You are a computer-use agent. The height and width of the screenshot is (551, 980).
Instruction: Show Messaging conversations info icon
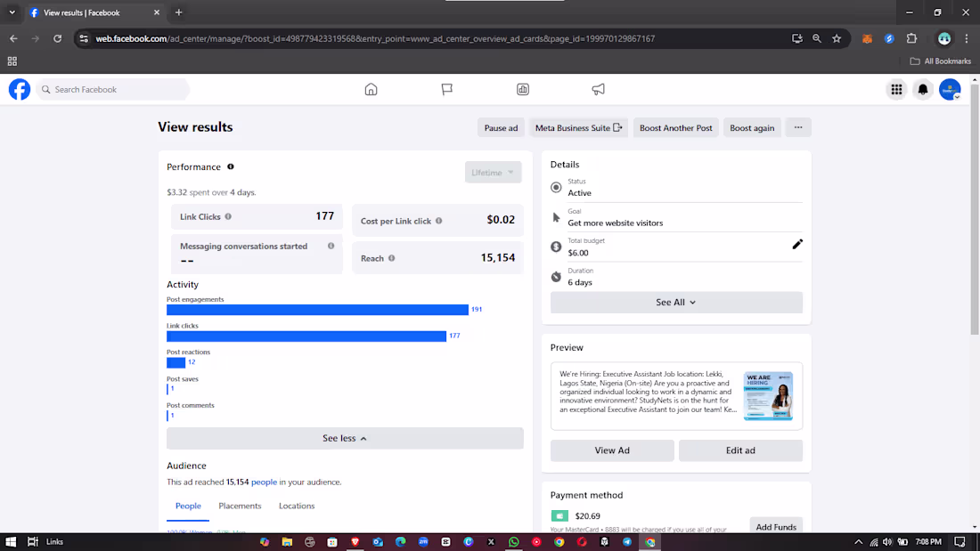click(x=331, y=247)
